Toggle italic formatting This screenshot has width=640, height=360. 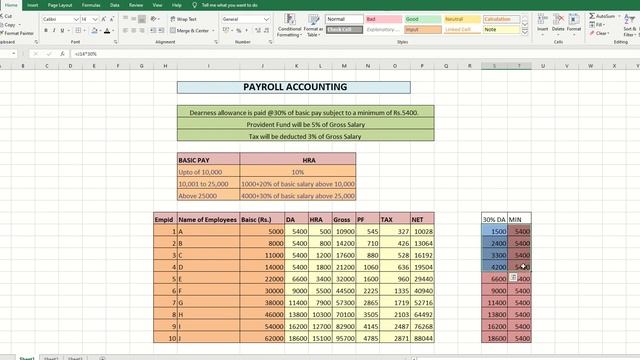click(x=54, y=31)
